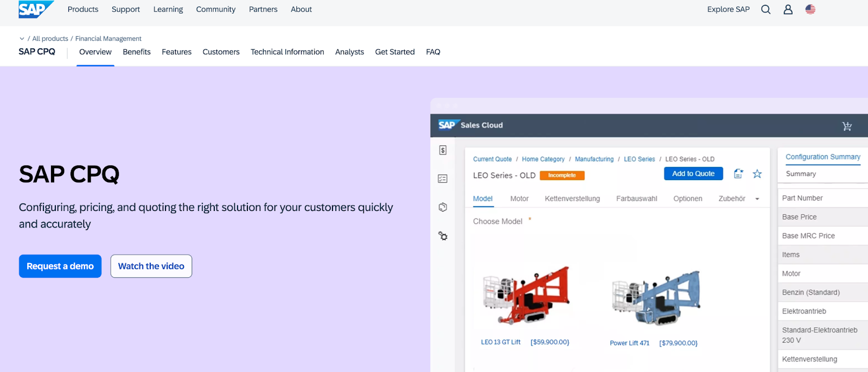Select the Kettenverstellung tab

(x=572, y=199)
